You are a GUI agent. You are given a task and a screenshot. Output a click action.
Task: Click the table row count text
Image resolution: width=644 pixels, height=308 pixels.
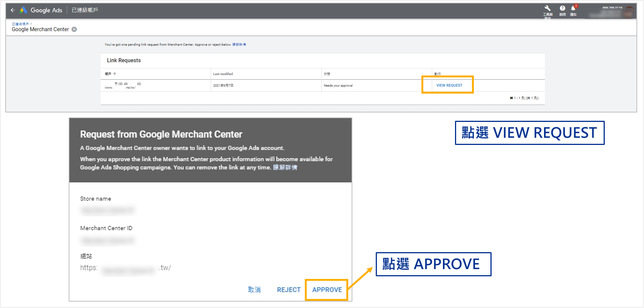click(524, 98)
